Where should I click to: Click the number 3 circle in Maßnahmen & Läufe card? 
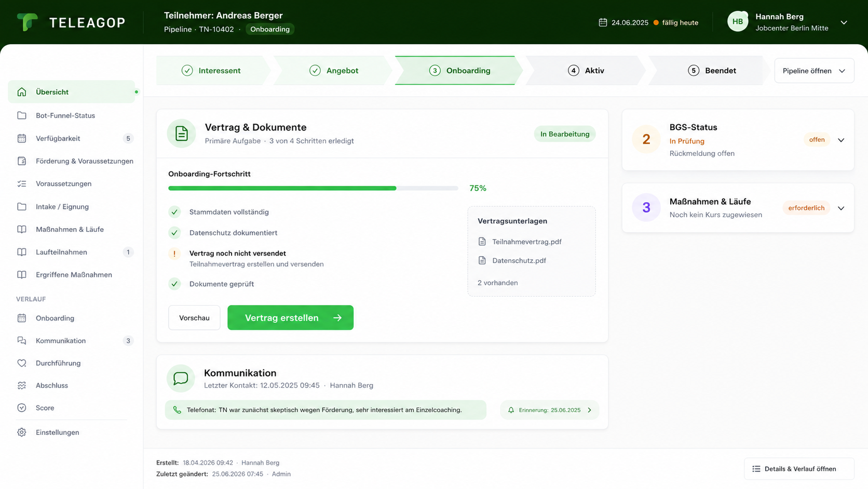[x=646, y=207]
